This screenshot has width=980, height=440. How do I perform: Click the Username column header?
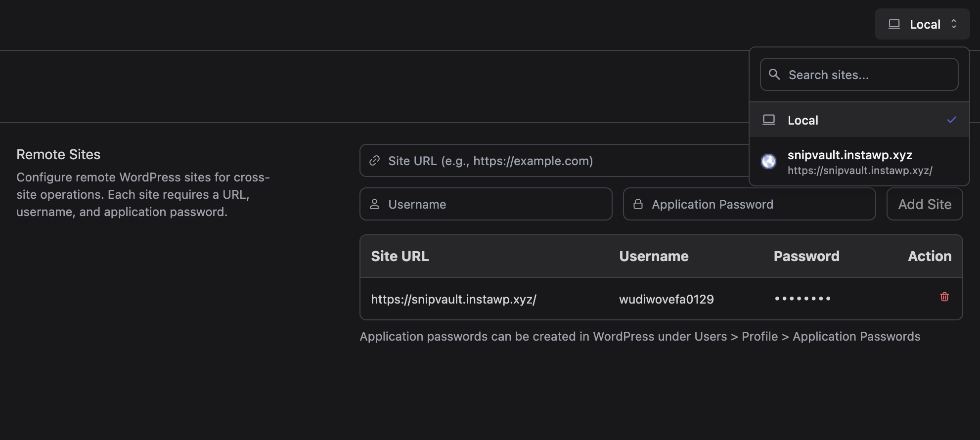(654, 256)
